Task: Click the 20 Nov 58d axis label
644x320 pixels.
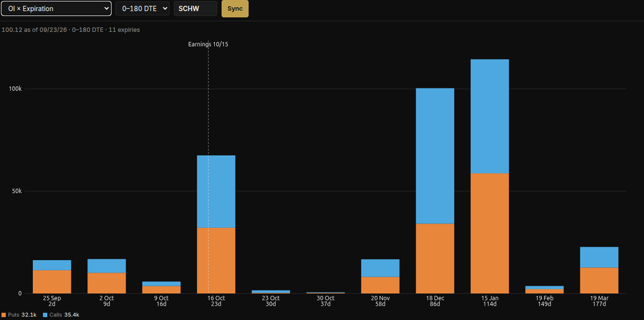Action: coord(380,301)
